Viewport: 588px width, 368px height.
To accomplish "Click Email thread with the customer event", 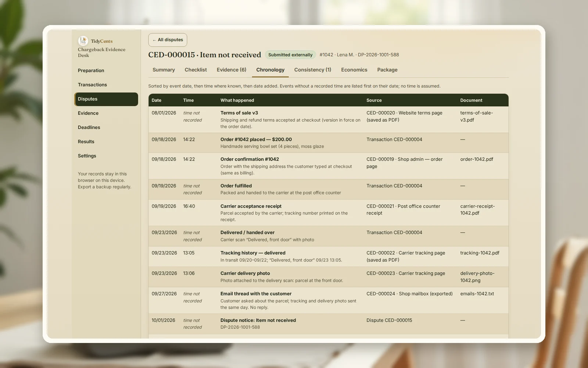I will [256, 294].
